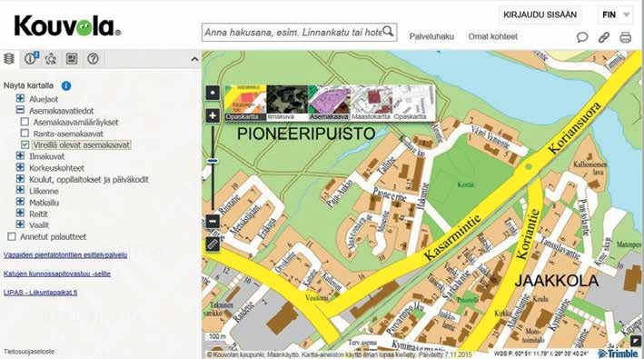644x359 pixels.
Task: Click the zoom level slider handle
Action: (213, 161)
